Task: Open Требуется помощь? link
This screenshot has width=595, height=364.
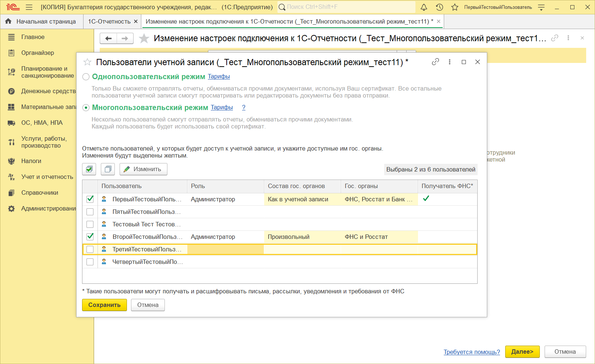Action: tap(472, 352)
